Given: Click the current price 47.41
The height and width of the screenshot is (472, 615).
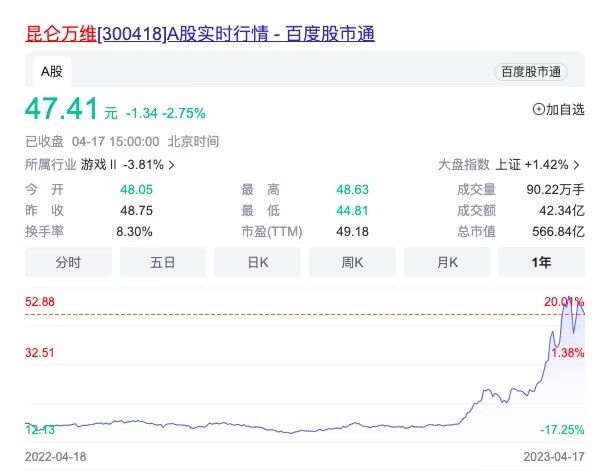Looking at the screenshot, I should 62,109.
